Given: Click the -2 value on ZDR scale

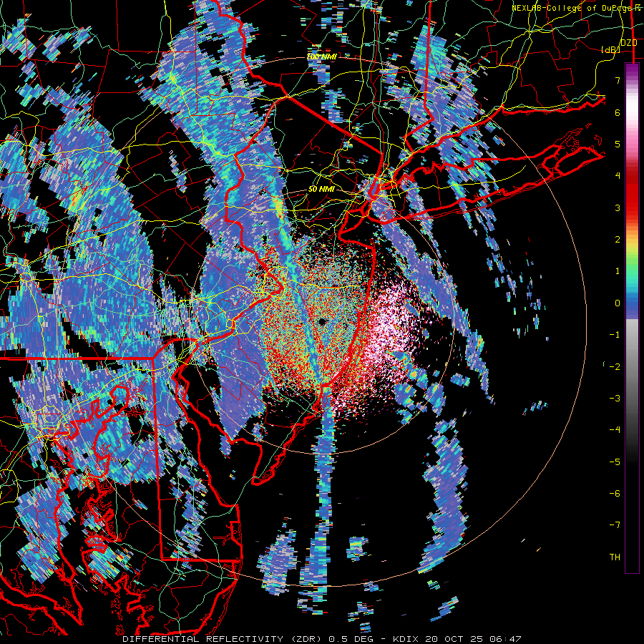Looking at the screenshot, I should [x=615, y=367].
